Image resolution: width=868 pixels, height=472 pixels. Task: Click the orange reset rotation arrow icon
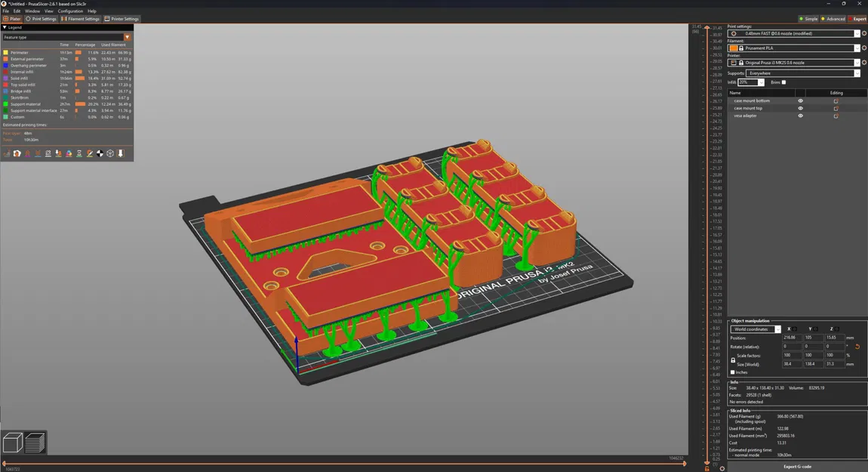[857, 347]
